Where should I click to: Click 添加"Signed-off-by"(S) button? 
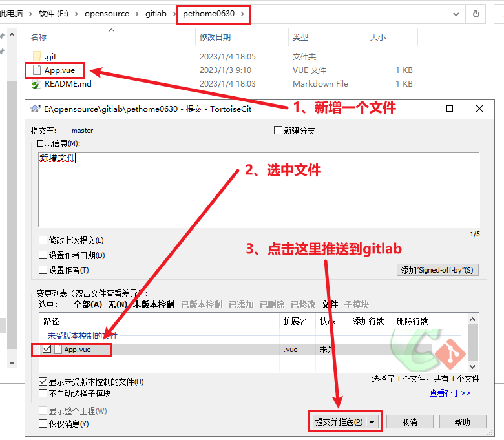tap(437, 269)
